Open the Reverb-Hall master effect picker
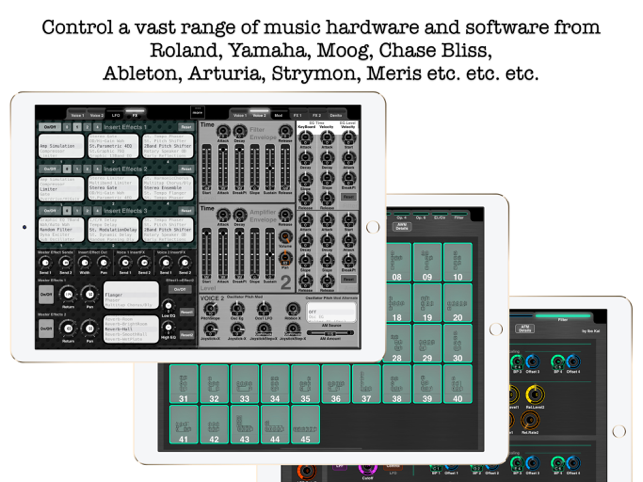 click(x=131, y=329)
